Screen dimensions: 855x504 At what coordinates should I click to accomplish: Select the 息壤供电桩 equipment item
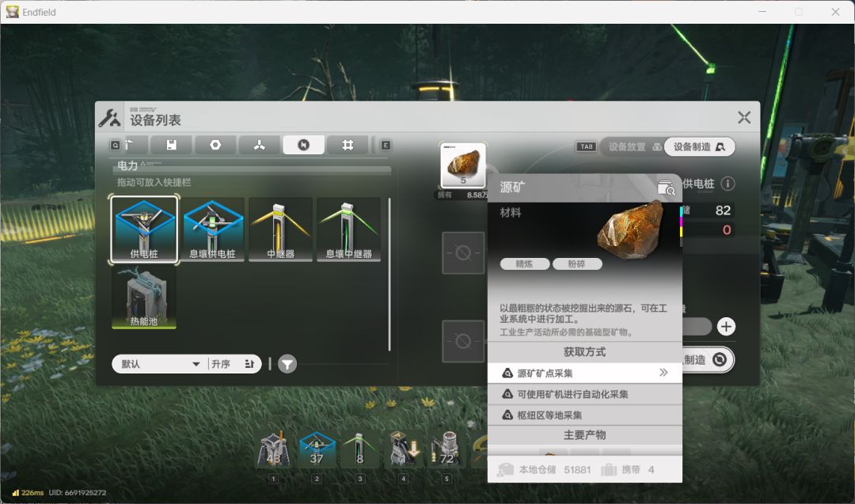pyautogui.click(x=213, y=229)
